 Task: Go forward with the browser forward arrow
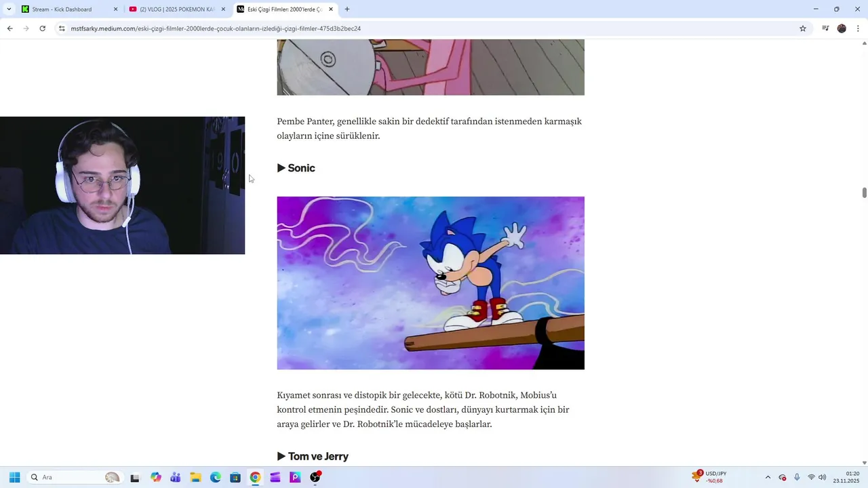tap(26, 28)
